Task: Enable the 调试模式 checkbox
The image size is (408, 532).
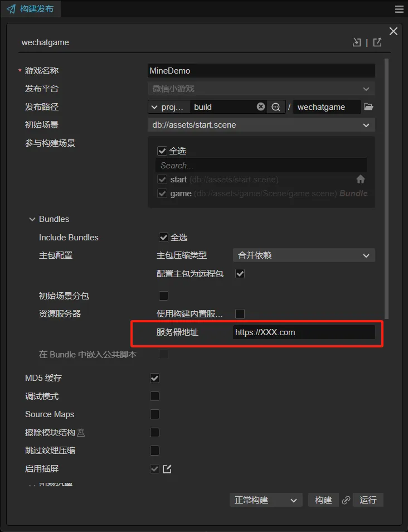Action: coord(155,396)
